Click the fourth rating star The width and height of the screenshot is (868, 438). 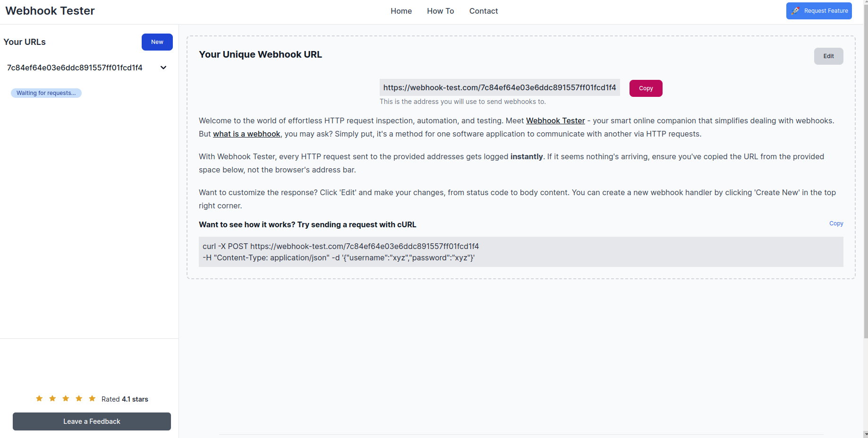pyautogui.click(x=79, y=399)
